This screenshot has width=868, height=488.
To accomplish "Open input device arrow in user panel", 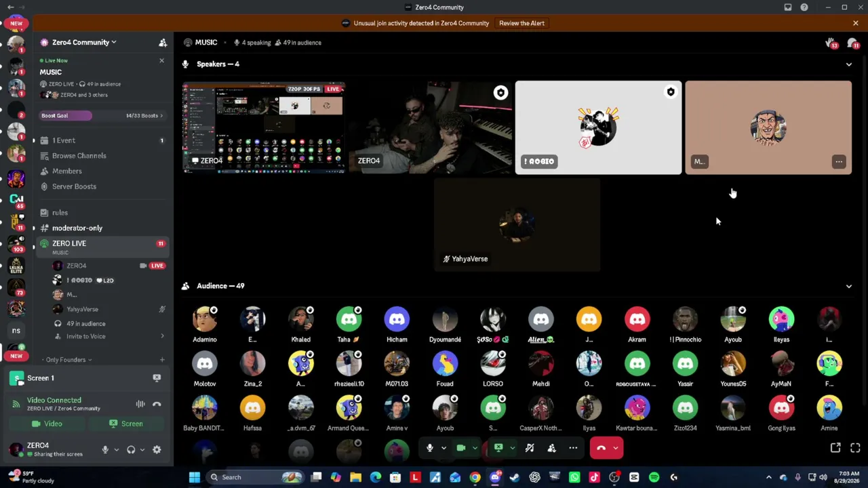I will (116, 449).
